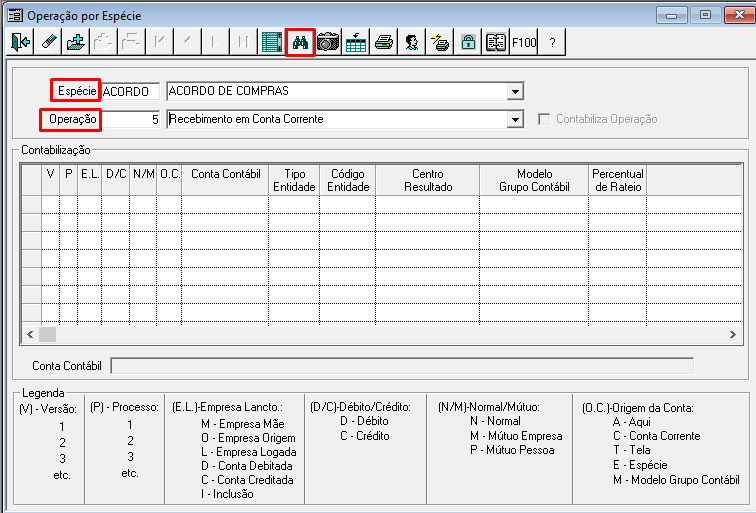
Task: Click legend text M - Empresa Mãe
Action: coord(243,424)
